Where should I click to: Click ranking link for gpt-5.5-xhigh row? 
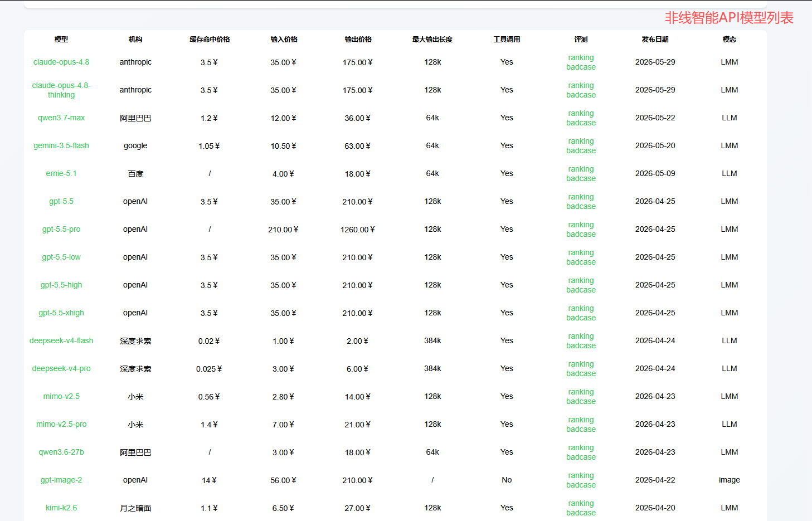[581, 308]
